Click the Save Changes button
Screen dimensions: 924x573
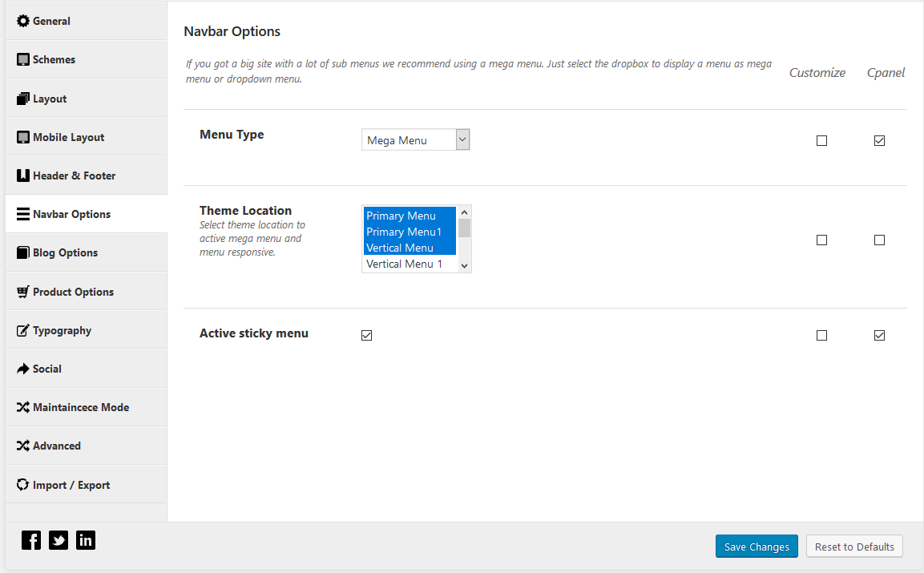coord(757,547)
